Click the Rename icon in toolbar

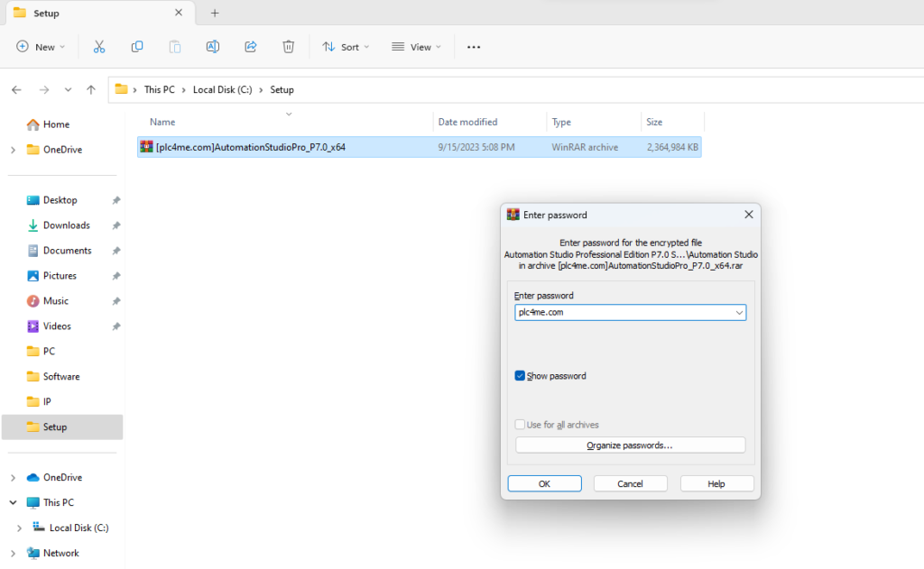213,47
